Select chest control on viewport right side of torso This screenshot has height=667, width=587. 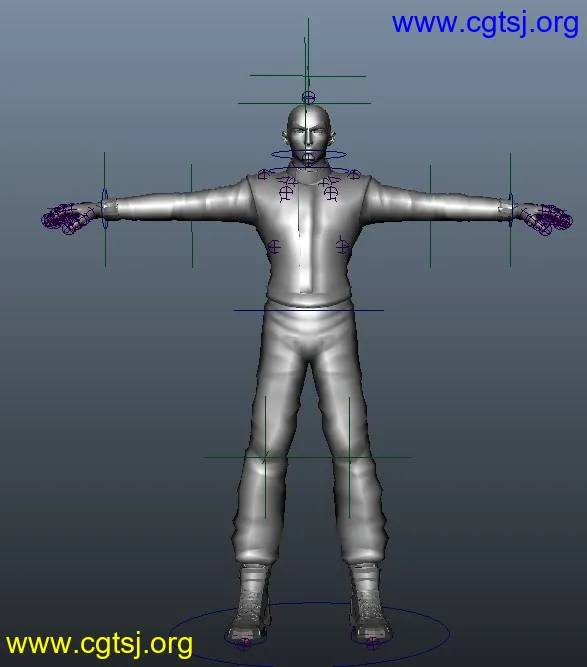(x=342, y=245)
